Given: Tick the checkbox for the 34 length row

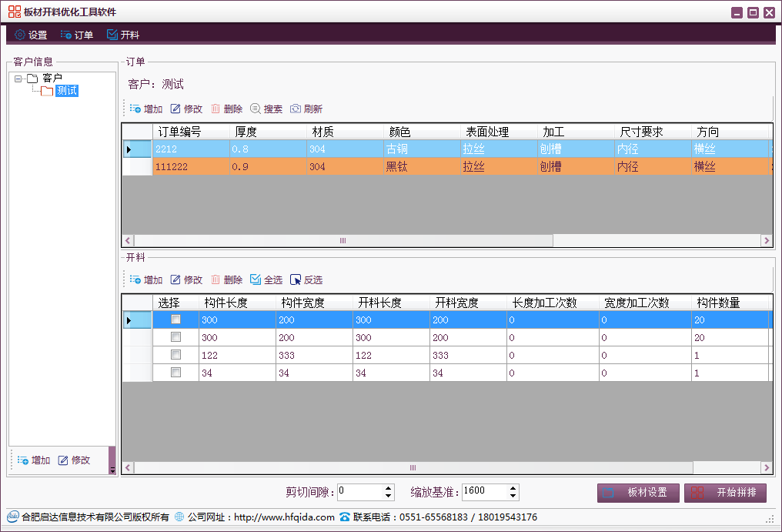Looking at the screenshot, I should [x=175, y=373].
